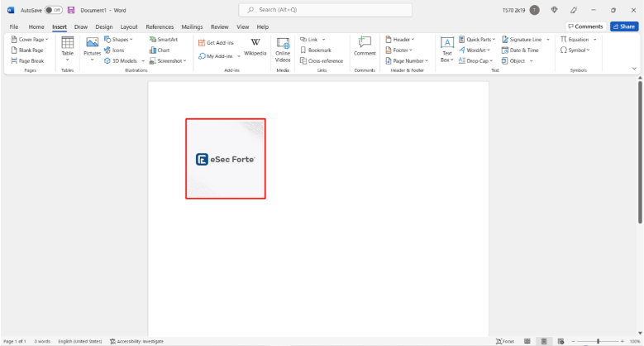This screenshot has height=346, width=644.
Task: Switch to the Design tab
Action: coord(104,26)
